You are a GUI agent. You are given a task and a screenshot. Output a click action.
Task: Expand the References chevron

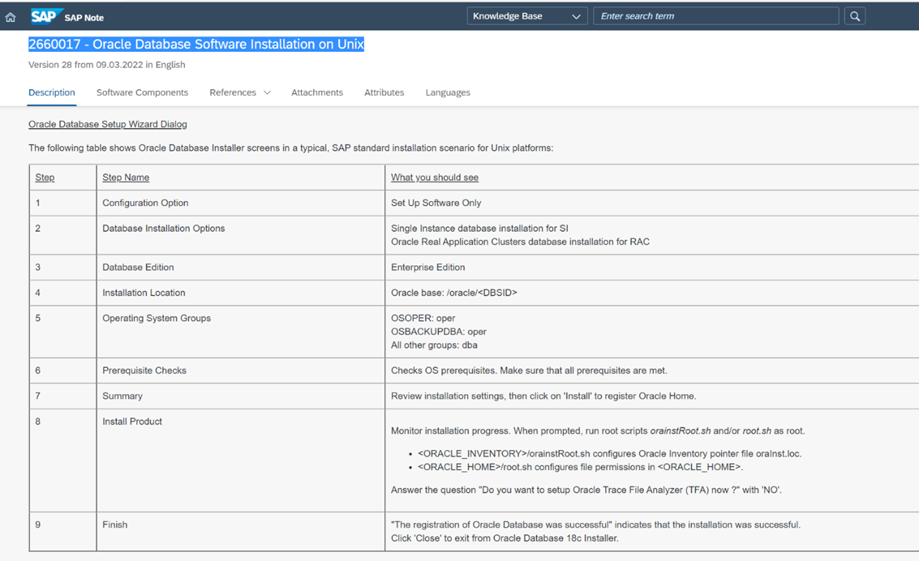(x=267, y=93)
